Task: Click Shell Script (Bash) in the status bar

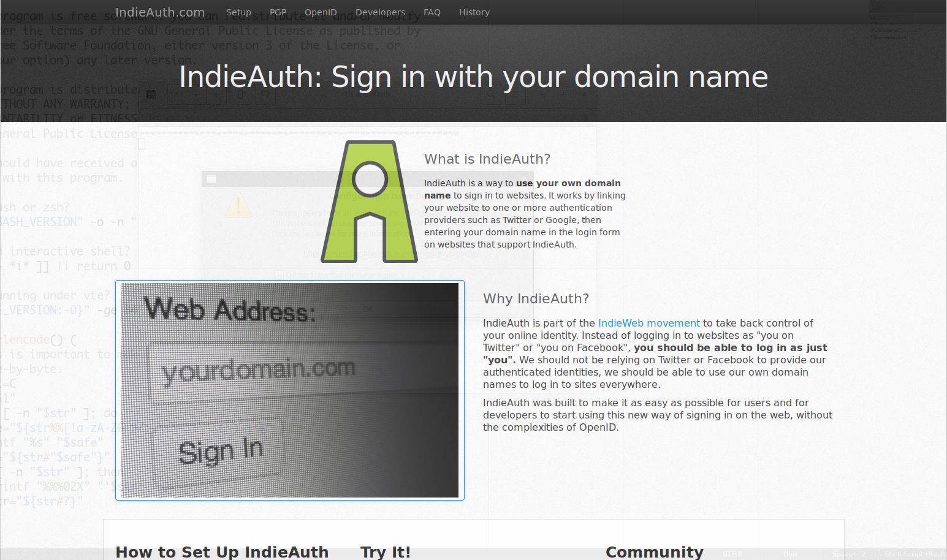Action: [x=912, y=553]
